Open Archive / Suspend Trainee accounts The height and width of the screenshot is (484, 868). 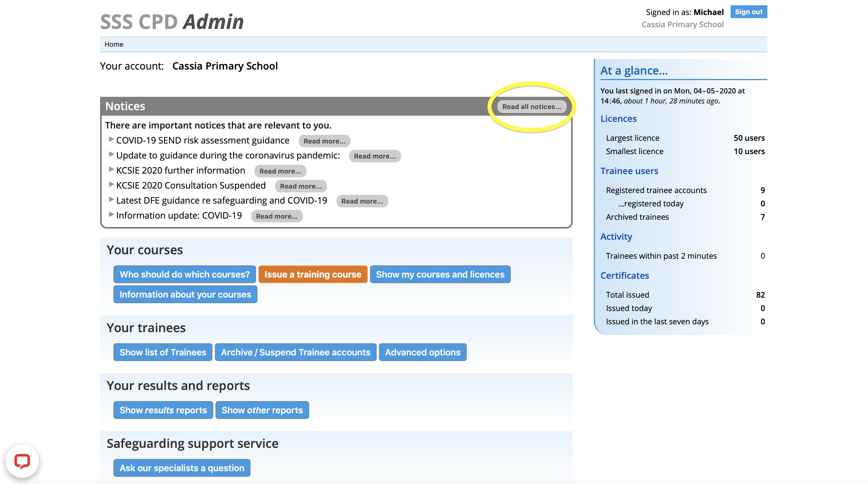click(x=296, y=352)
